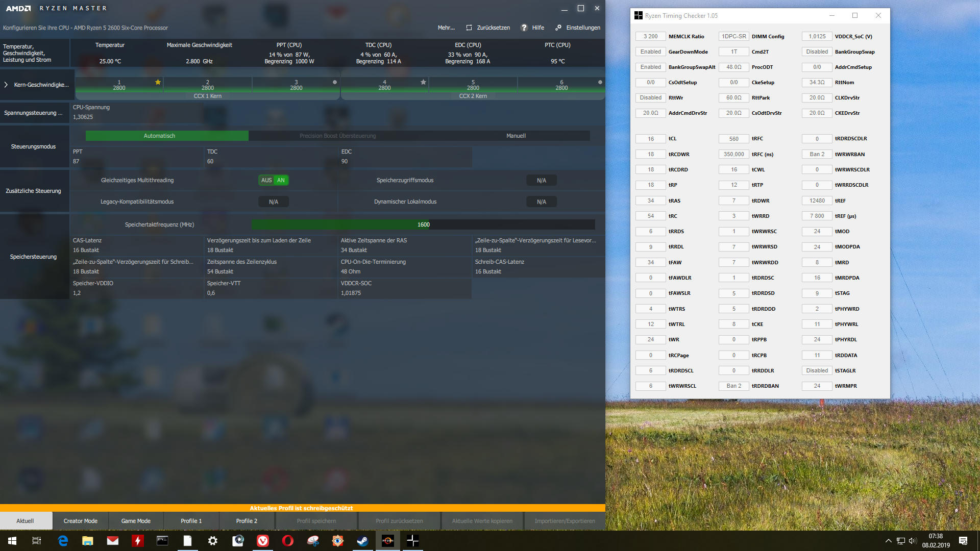Click the dot marker on core 3
Image resolution: width=980 pixels, height=551 pixels.
335,82
